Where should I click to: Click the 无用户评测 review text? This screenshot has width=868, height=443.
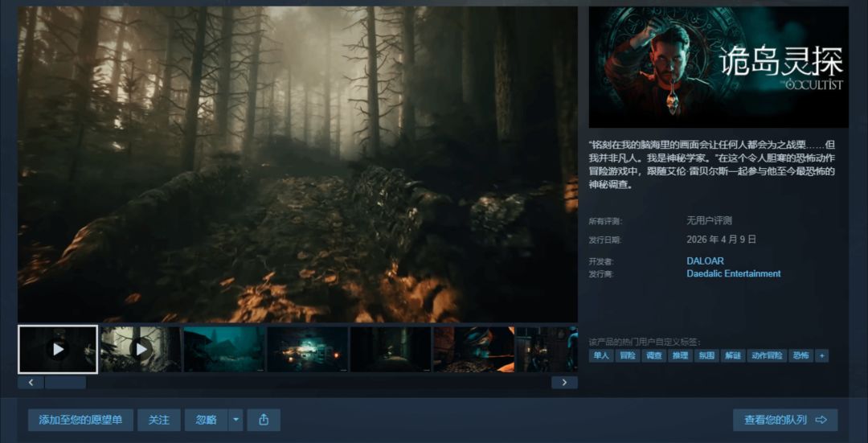click(x=709, y=220)
